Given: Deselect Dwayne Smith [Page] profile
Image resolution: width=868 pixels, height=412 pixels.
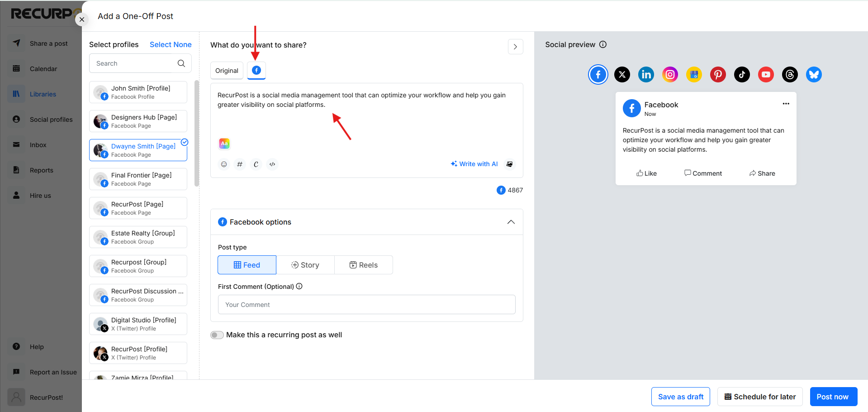Looking at the screenshot, I should 138,150.
